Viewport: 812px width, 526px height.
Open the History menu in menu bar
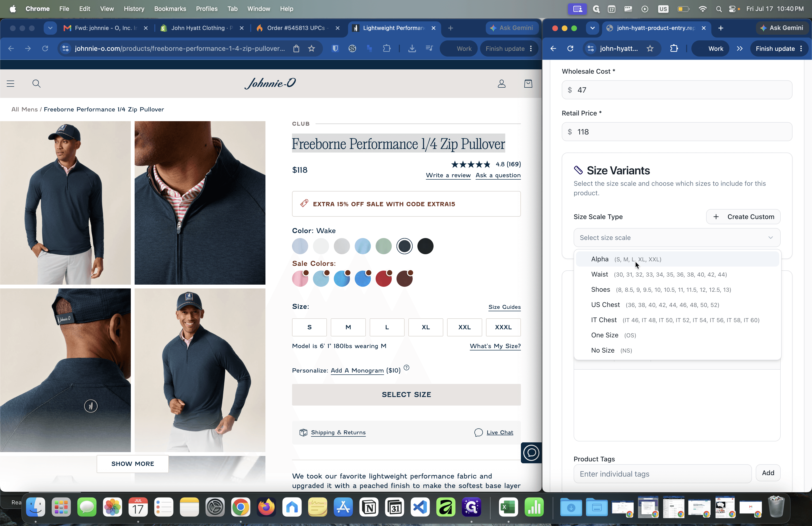[134, 9]
